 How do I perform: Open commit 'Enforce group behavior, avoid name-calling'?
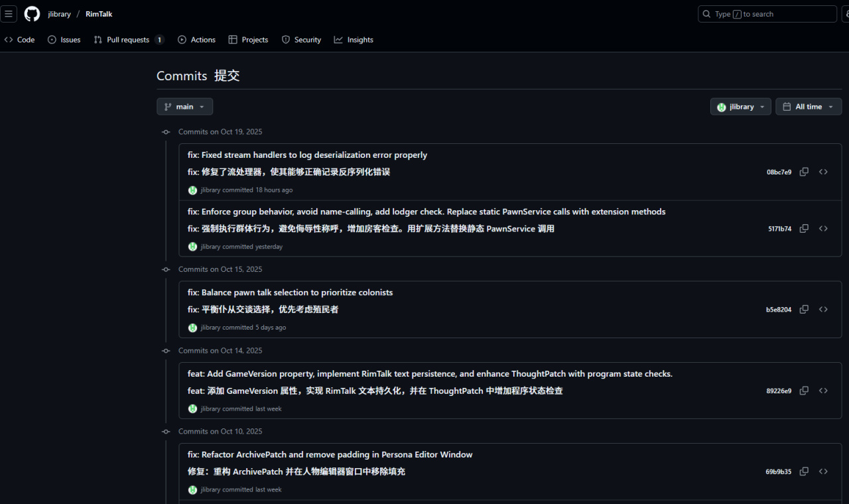pos(426,212)
